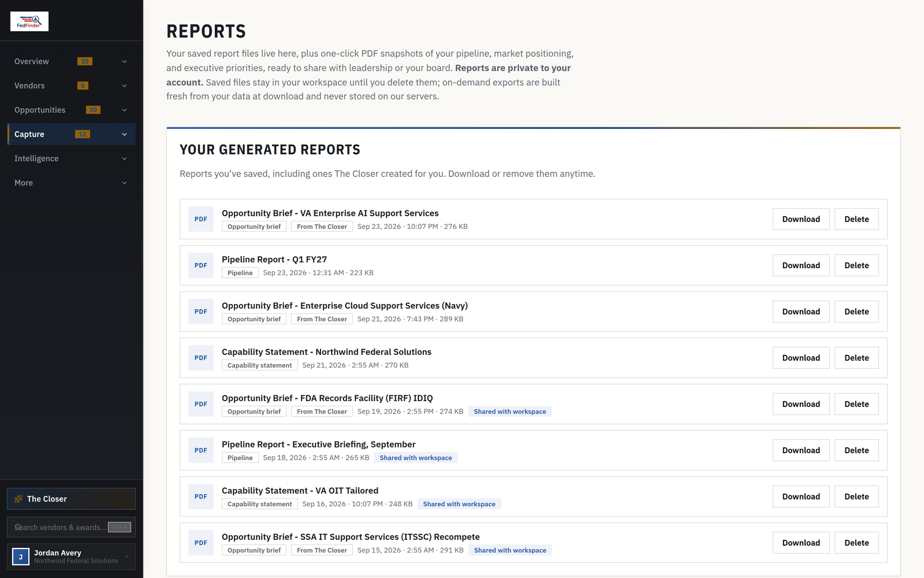Viewport: 924px width, 578px height.
Task: Click PDF icon for Northwind Capability Statement
Action: 201,358
